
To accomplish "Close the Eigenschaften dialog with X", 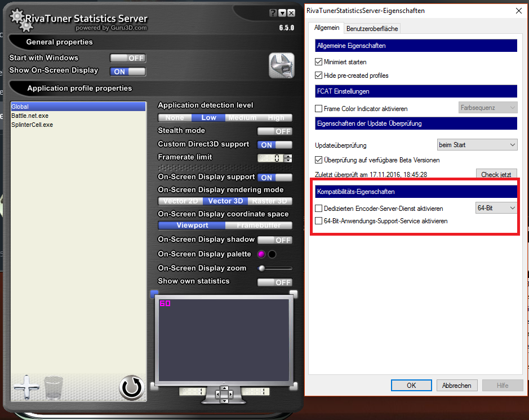I will point(518,11).
